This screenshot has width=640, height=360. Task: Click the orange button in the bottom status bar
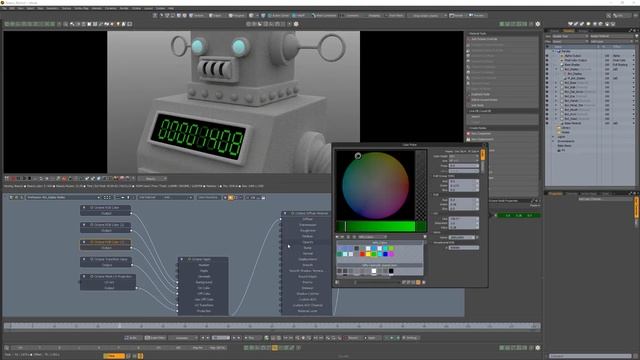tap(114, 356)
